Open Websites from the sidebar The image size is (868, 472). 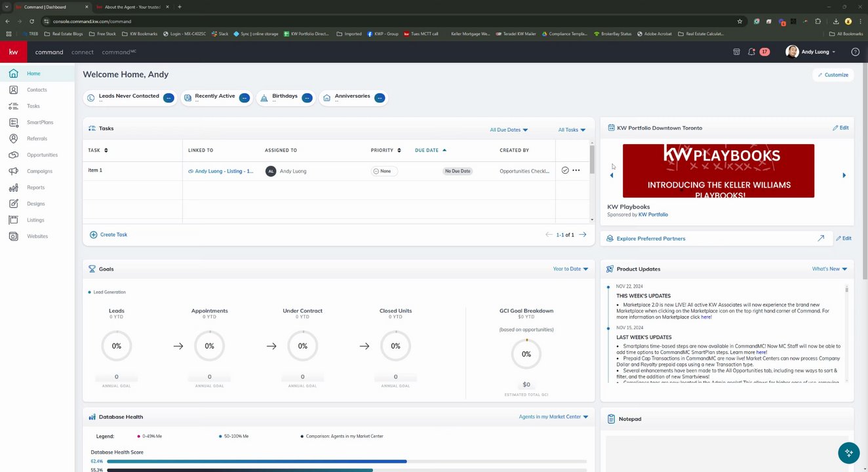(x=37, y=236)
